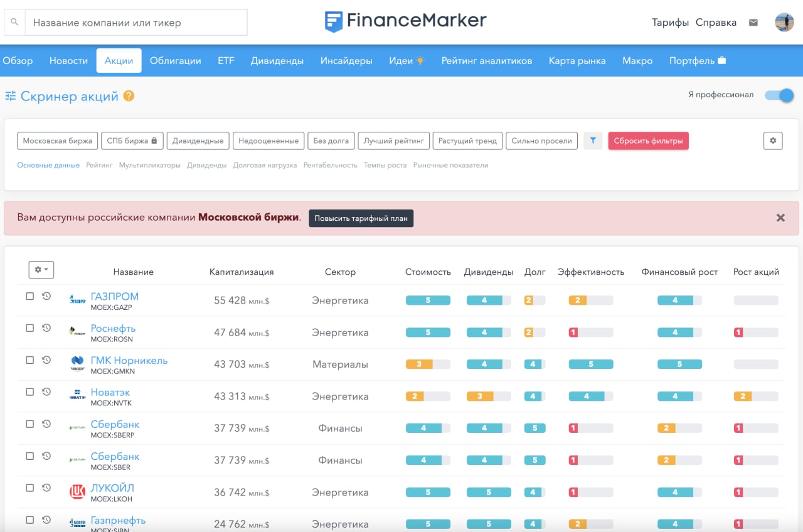Click history icon in ГМК Норникель row
The height and width of the screenshot is (532, 803).
pyautogui.click(x=46, y=360)
